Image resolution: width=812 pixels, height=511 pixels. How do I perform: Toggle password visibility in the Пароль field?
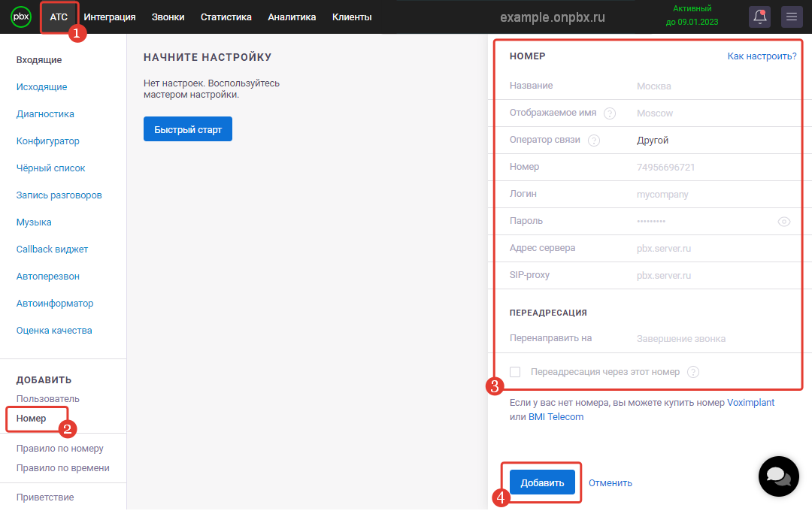(x=784, y=221)
